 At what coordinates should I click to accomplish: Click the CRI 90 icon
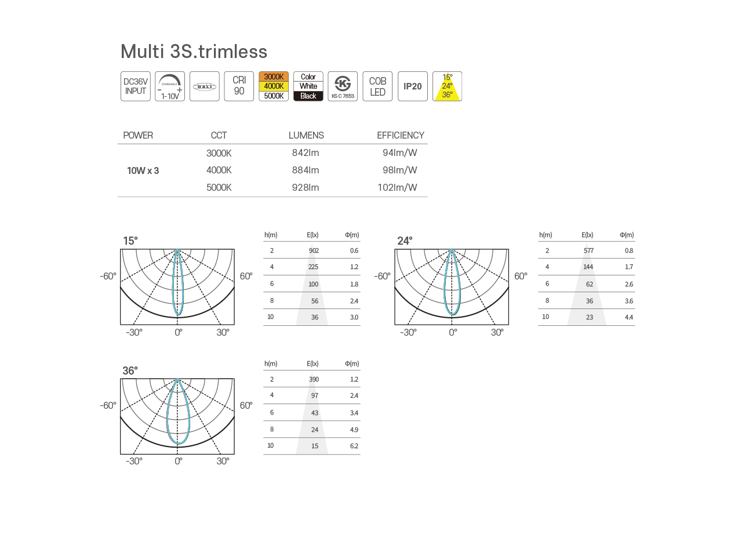(239, 86)
